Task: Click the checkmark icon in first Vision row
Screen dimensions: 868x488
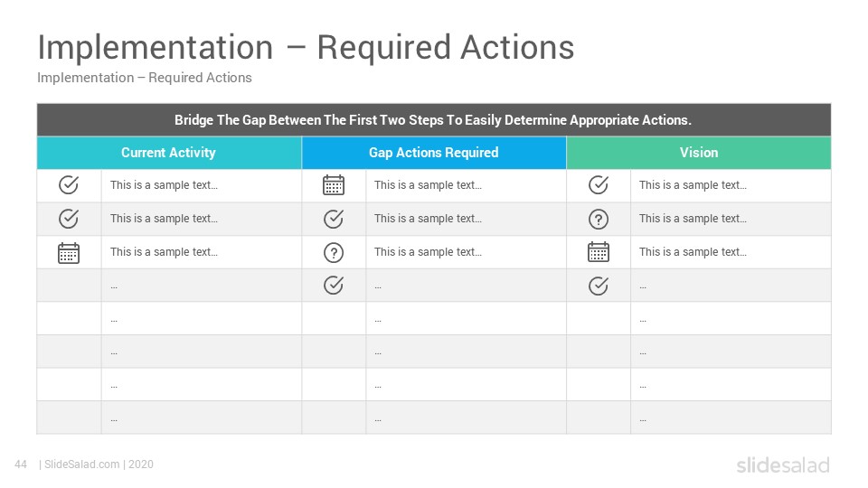Action: tap(599, 184)
